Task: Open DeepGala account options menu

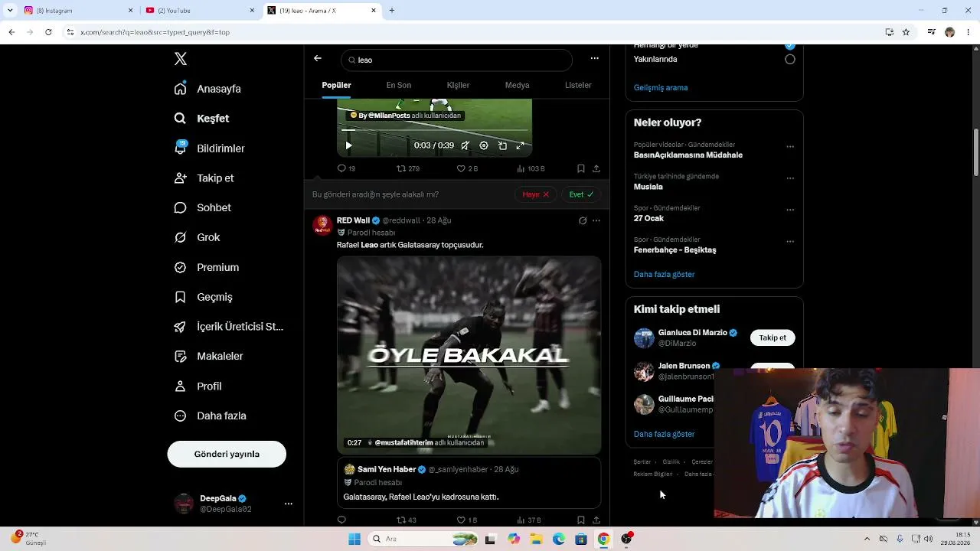Action: click(289, 504)
